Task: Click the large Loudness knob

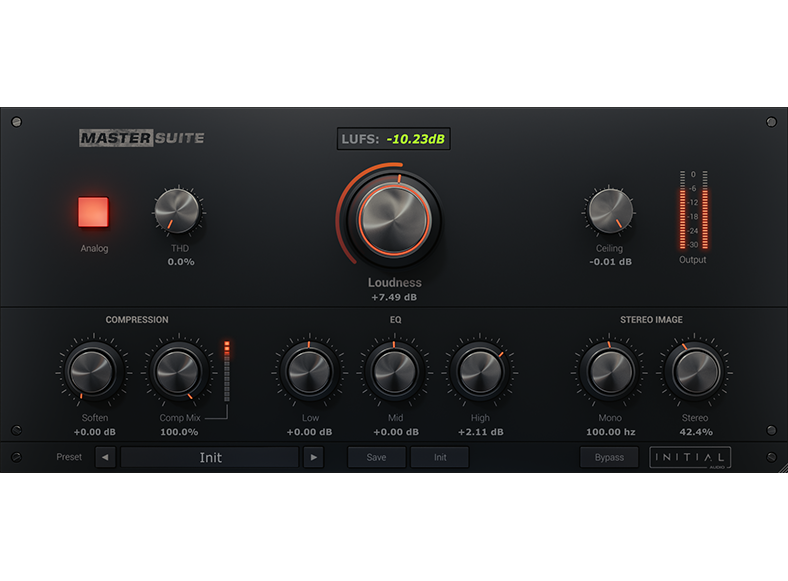Action: point(393,220)
